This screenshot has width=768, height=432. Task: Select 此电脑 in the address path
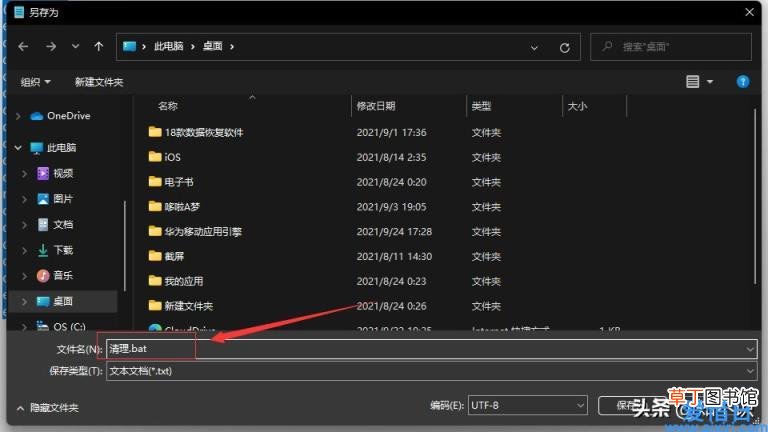coord(168,47)
